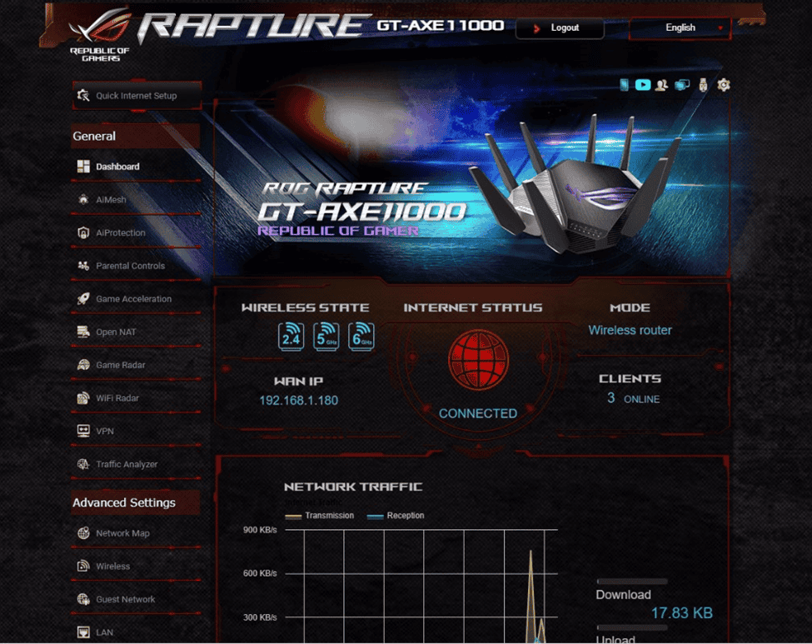This screenshot has height=644, width=812.
Task: View the 3 ONLINE clients link
Action: tap(633, 398)
